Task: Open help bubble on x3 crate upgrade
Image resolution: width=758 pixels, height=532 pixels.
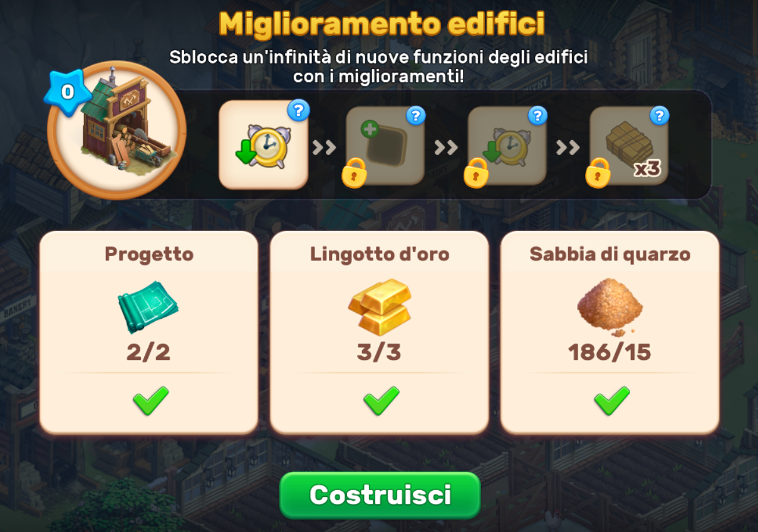Action: (x=659, y=115)
